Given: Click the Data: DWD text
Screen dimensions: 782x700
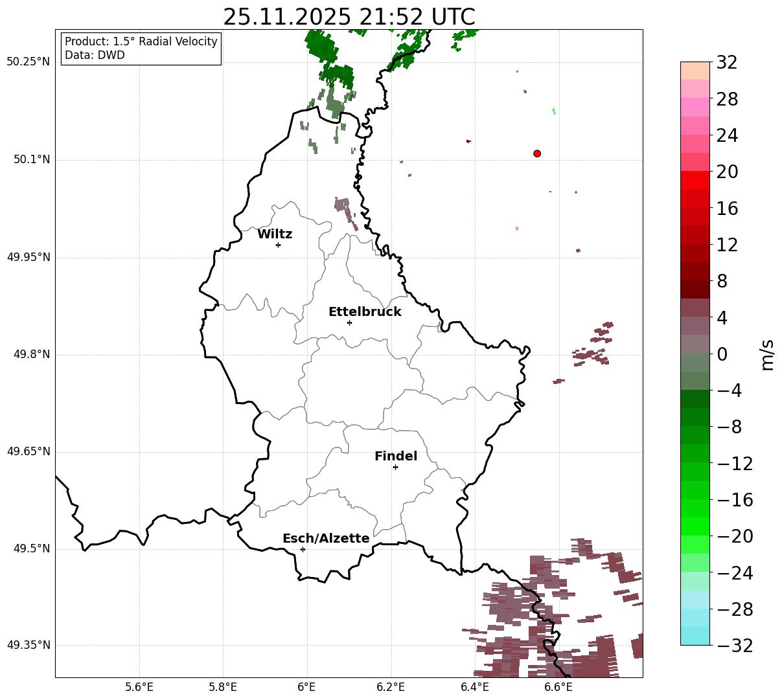Looking at the screenshot, I should coord(95,56).
